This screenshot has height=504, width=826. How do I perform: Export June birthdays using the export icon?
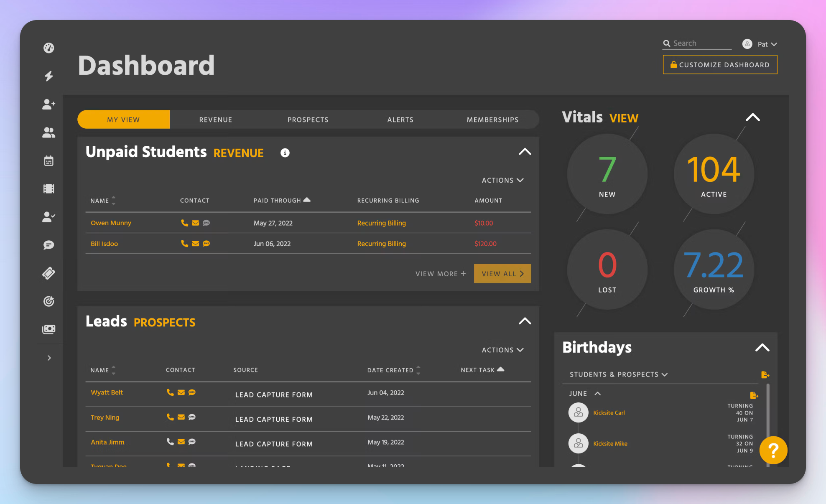[x=754, y=395]
